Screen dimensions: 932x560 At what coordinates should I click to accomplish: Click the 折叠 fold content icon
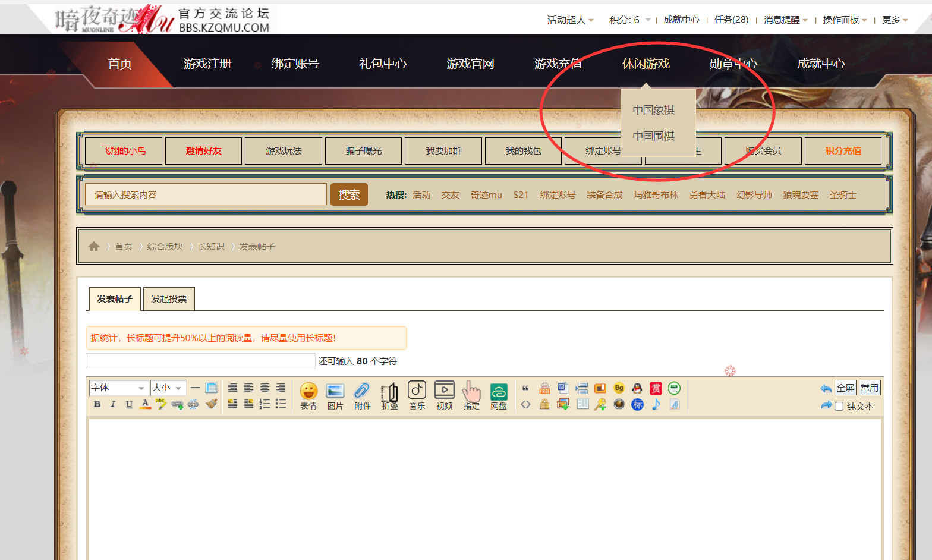390,396
